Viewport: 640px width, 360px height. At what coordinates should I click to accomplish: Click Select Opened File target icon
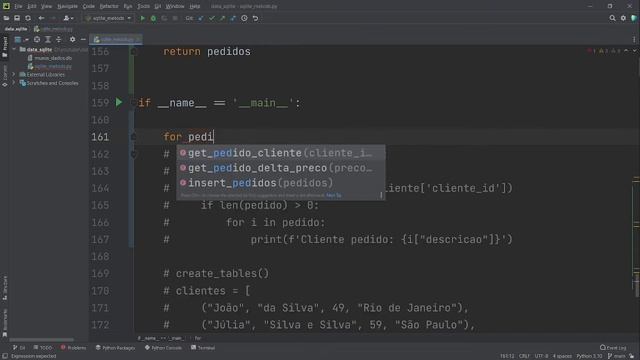click(x=37, y=40)
